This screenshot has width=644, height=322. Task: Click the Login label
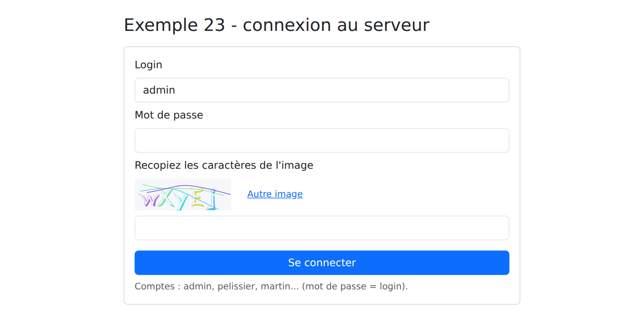click(x=149, y=65)
